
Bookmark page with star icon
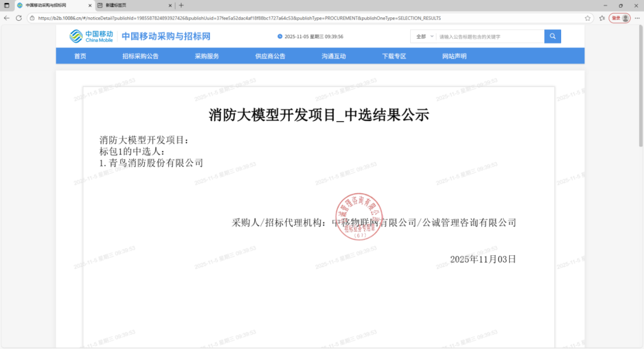(x=588, y=18)
